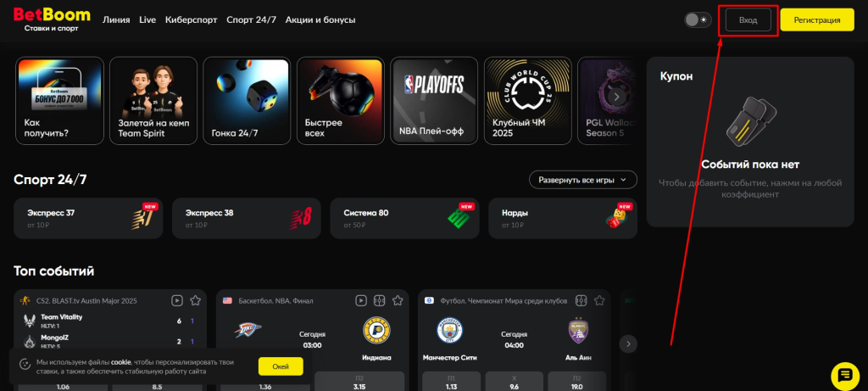
Task: Open the Система 80 game card
Action: coord(404,218)
